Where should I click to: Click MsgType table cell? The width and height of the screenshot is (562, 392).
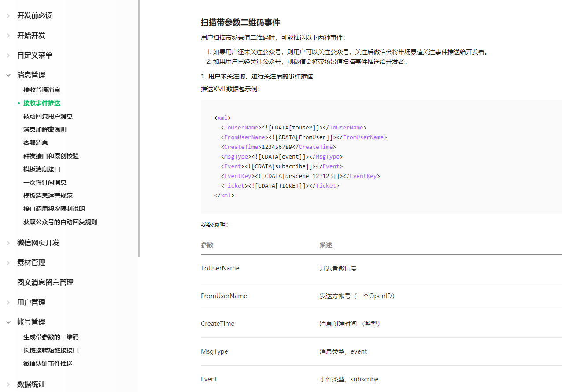[x=214, y=351]
